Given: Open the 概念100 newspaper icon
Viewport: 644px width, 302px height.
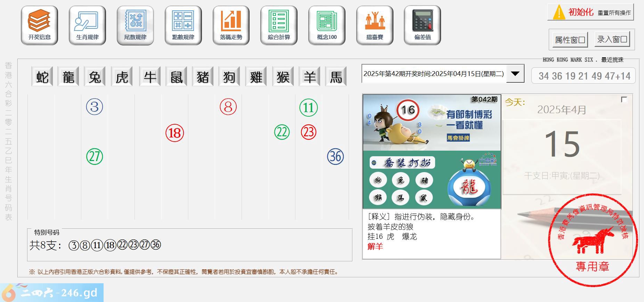Looking at the screenshot, I should (327, 25).
